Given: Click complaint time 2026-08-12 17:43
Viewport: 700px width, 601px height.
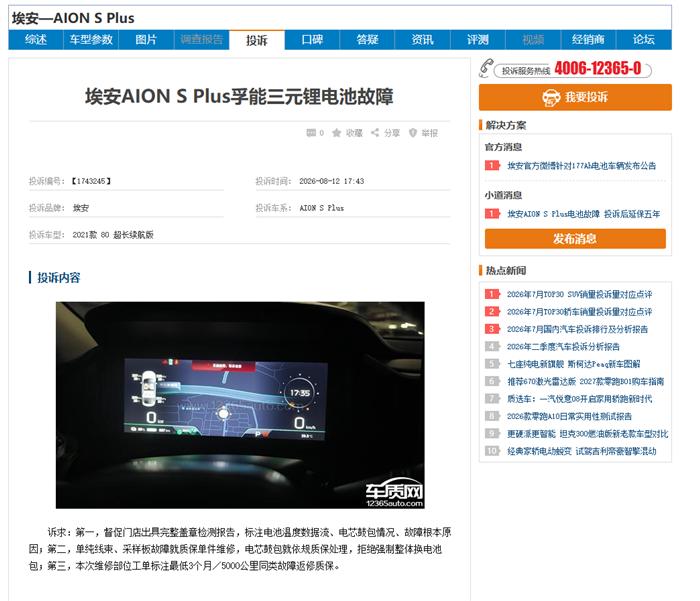Looking at the screenshot, I should (332, 181).
